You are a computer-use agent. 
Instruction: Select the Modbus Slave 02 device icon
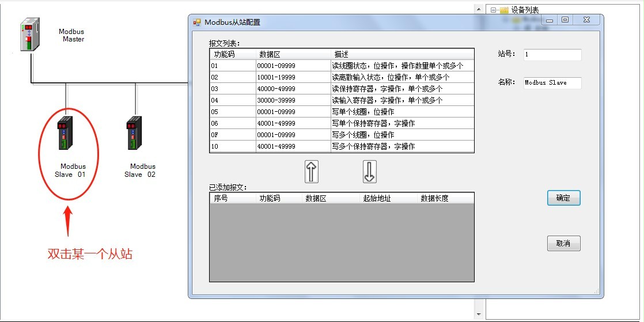click(134, 133)
